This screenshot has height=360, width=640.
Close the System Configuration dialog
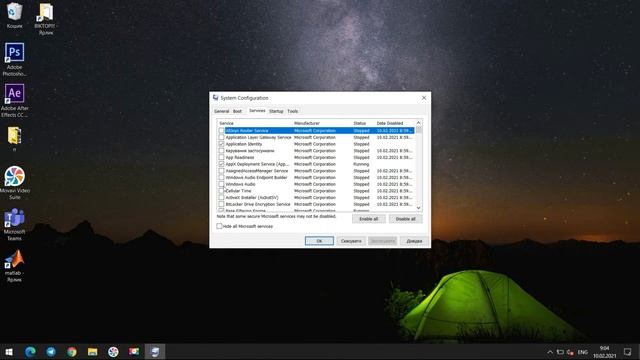tap(424, 98)
